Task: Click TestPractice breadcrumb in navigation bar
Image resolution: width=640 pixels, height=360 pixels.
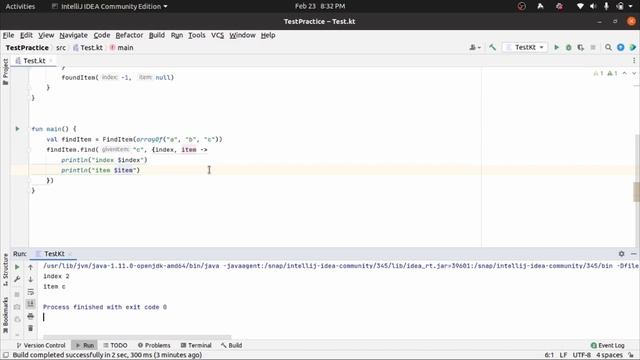Action: 27,47
